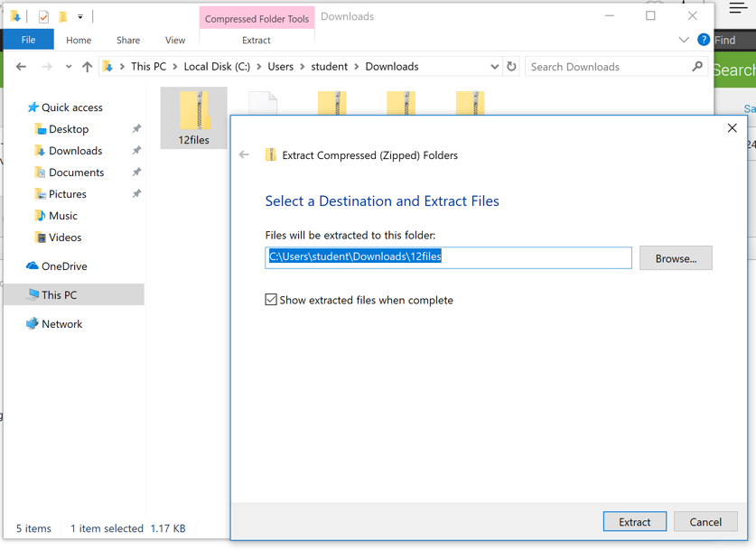
Task: Minimize the Downloads Explorer window
Action: point(610,16)
